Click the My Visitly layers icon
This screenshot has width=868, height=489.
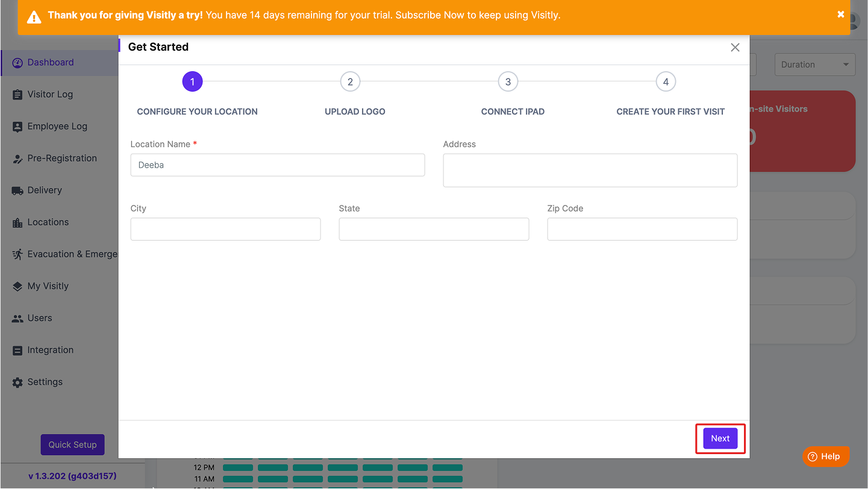tap(17, 286)
